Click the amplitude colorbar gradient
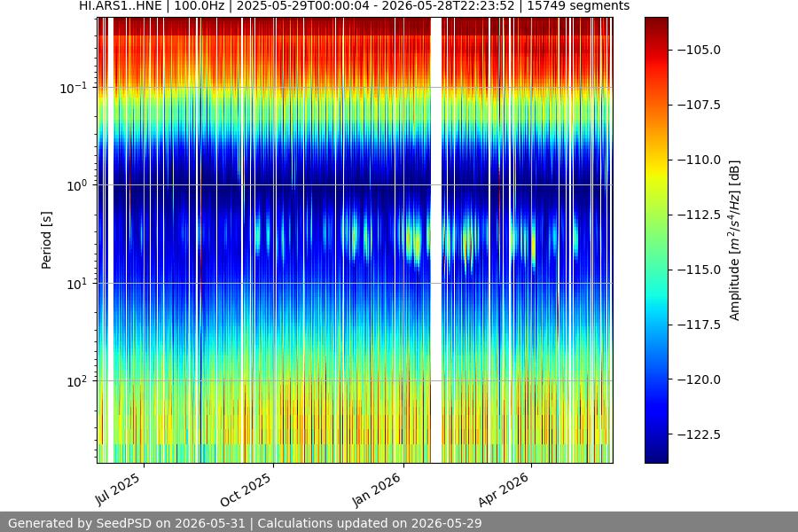 click(656, 240)
